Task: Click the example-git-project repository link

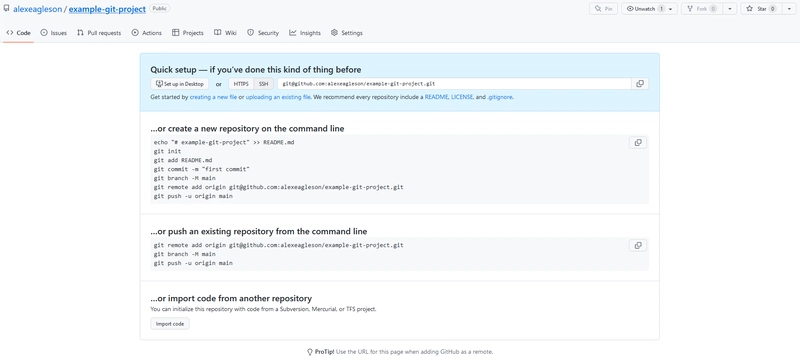Action: click(107, 9)
